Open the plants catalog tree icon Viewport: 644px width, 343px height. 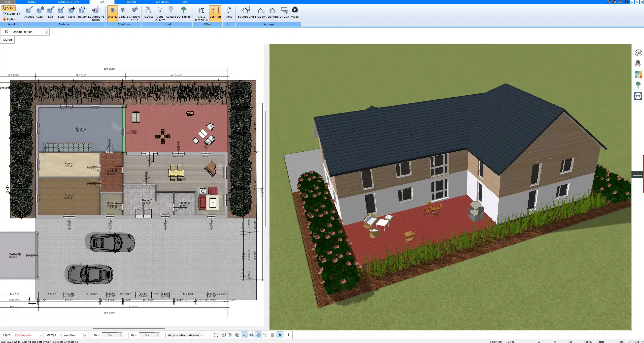tap(638, 85)
